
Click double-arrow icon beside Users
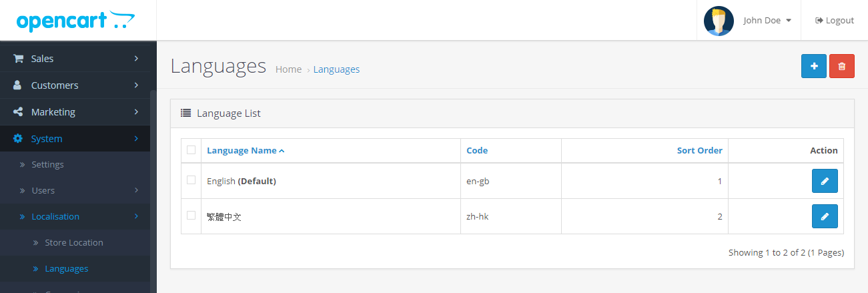[22, 191]
